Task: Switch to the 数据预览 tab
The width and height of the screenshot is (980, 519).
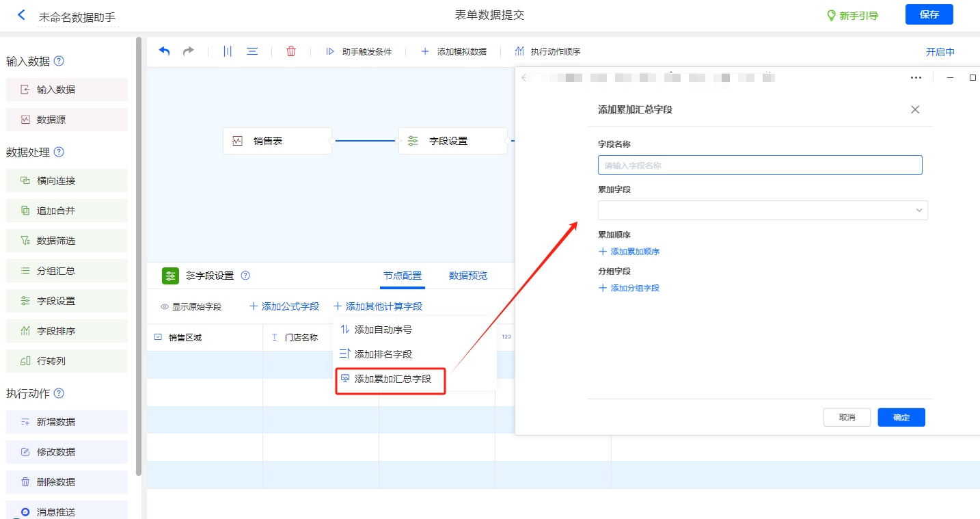Action: (468, 276)
